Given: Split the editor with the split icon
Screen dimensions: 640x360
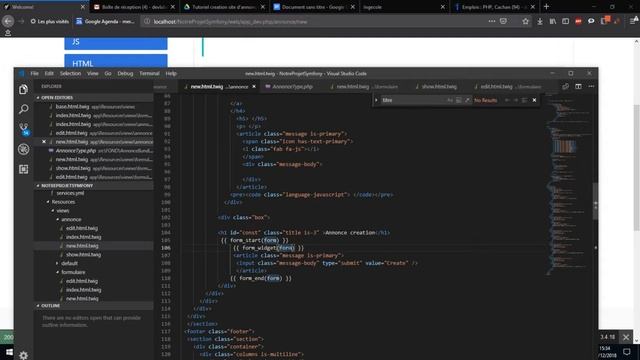Looking at the screenshot, I should [x=578, y=87].
